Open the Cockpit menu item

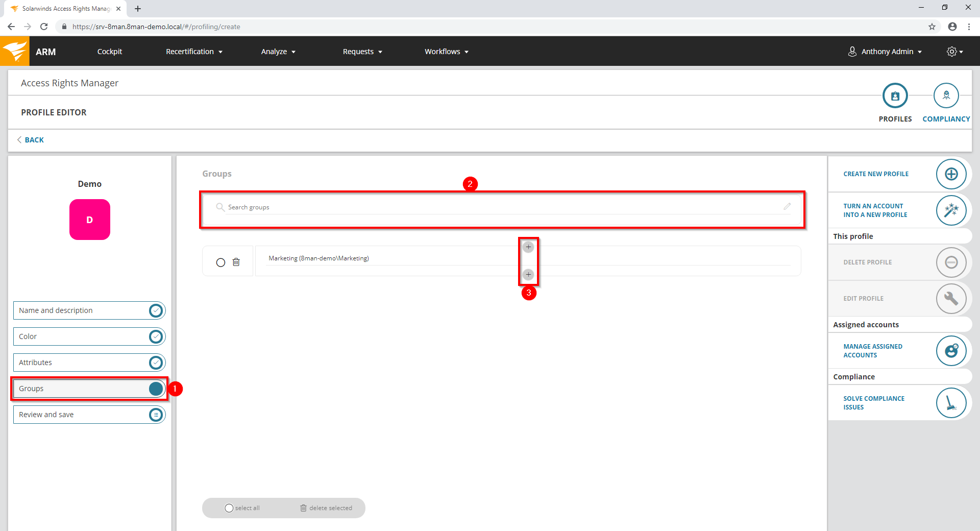[110, 52]
